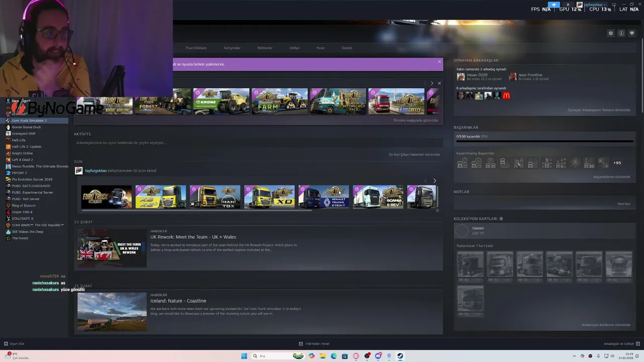
Task: Open the Scania S BEV thumbnail
Action: 378,197
